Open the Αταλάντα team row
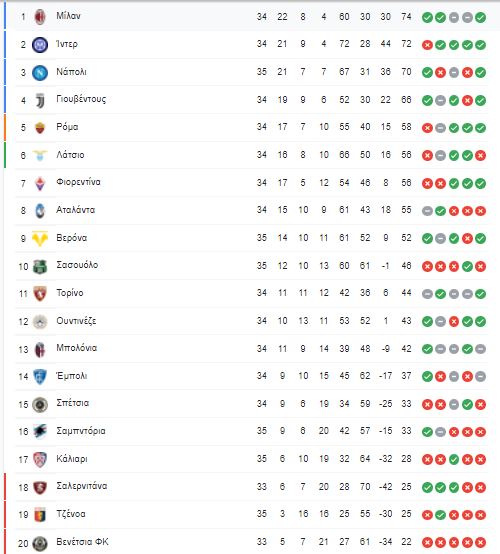Screen dimensions: 500x554 click(252, 211)
